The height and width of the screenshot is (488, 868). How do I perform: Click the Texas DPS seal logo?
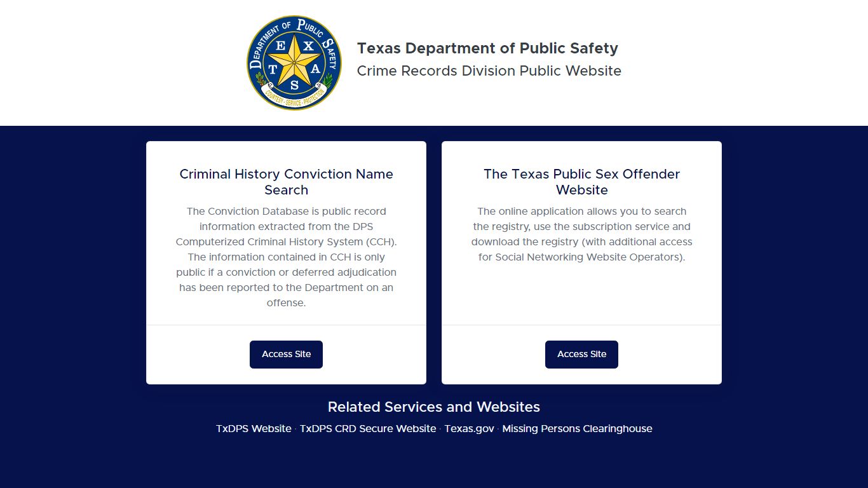294,63
